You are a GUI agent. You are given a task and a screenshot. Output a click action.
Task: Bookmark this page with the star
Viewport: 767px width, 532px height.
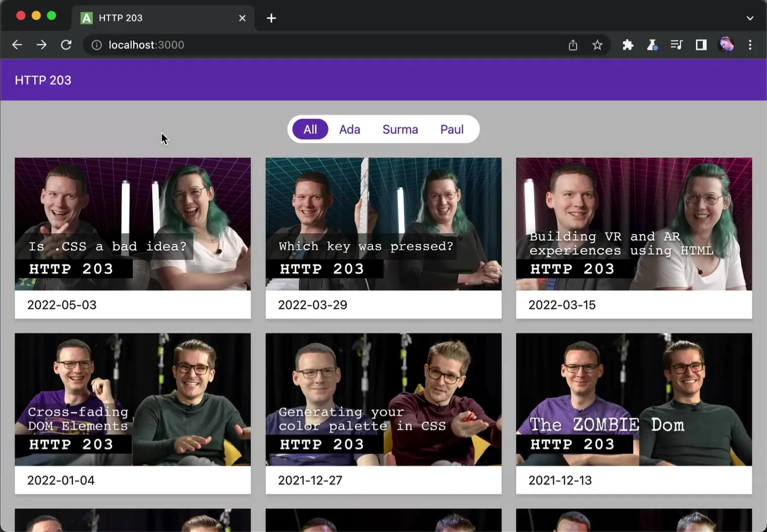pos(597,45)
